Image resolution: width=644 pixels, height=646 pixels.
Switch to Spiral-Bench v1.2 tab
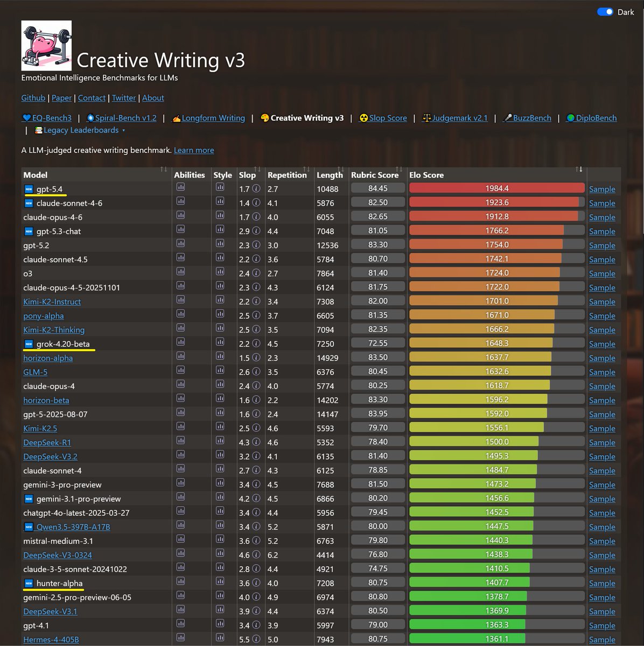tap(121, 118)
